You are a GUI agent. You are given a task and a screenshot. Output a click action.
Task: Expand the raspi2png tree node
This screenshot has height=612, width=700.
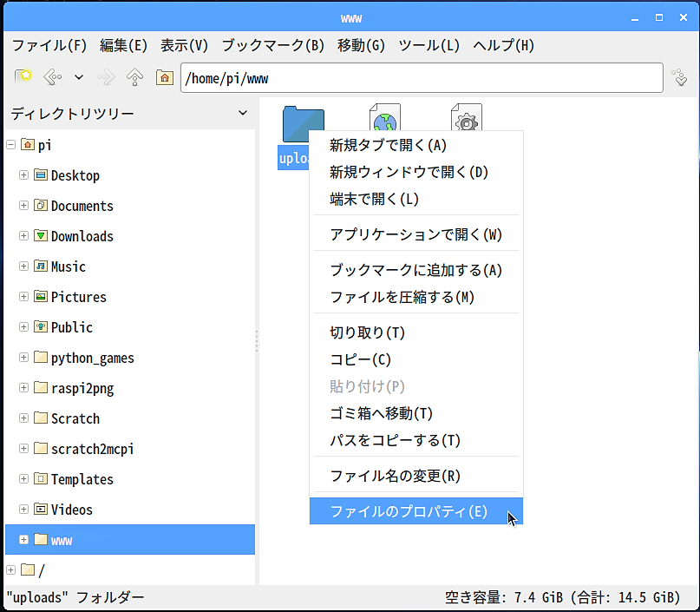pyautogui.click(x=23, y=388)
